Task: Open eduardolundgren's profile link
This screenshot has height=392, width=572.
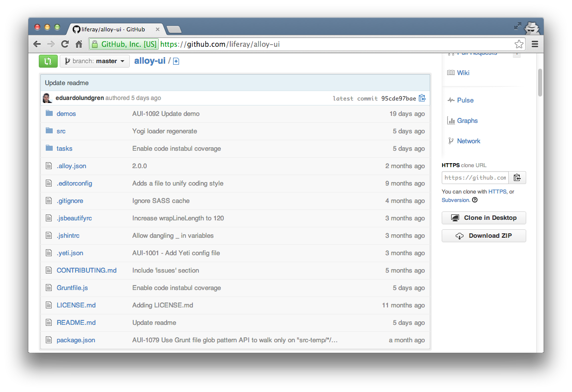Action: coord(80,98)
